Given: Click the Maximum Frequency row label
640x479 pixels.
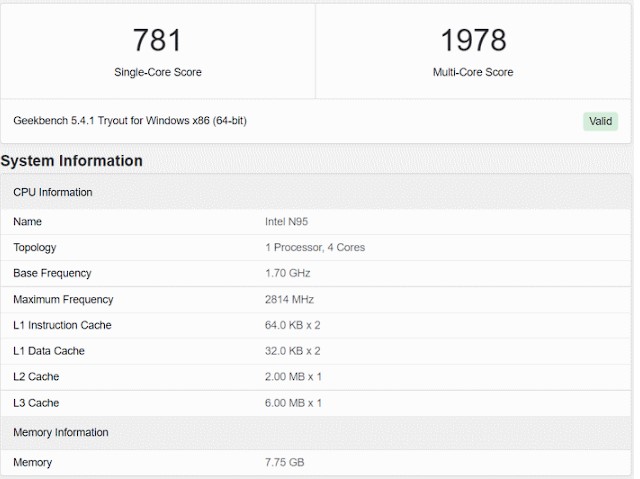Looking at the screenshot, I should [x=63, y=299].
